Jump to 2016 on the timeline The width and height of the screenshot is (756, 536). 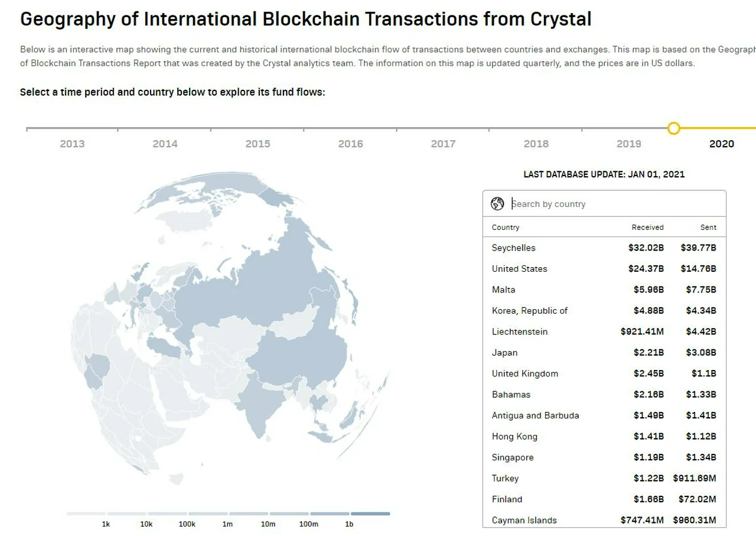[350, 144]
